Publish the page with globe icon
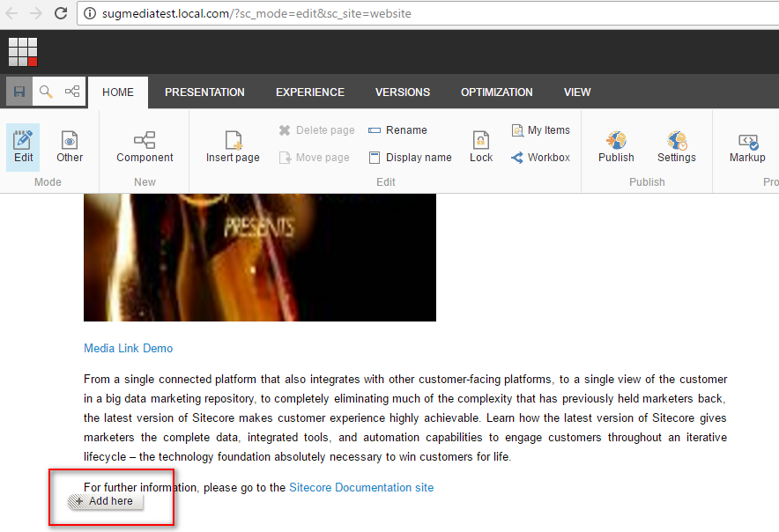The image size is (779, 532). 616,147
